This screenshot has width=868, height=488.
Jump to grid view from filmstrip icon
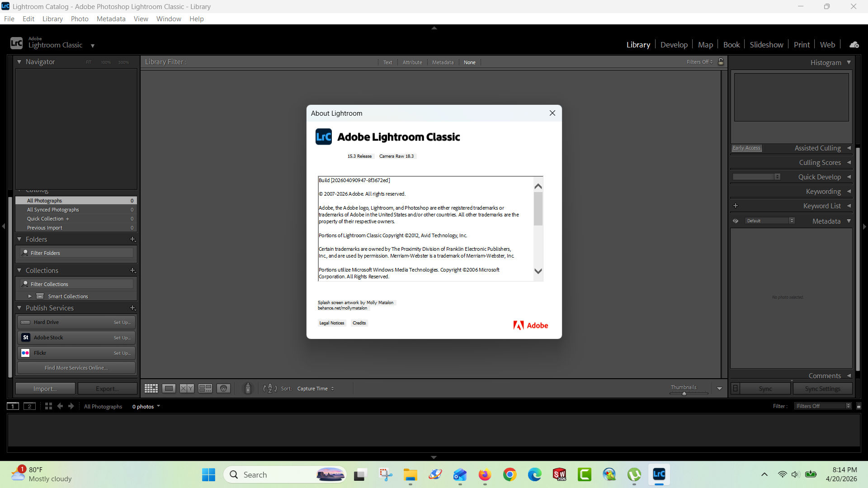48,406
